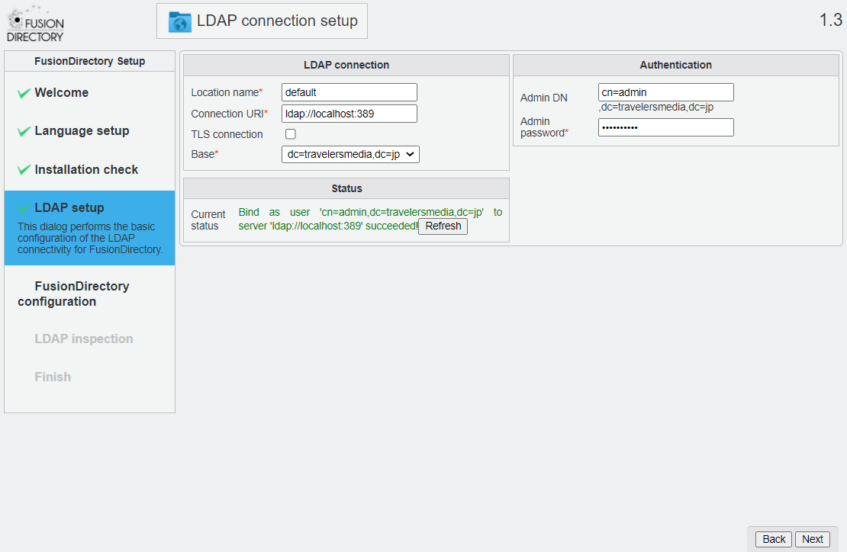The height and width of the screenshot is (552, 847).
Task: Click the LDAP connection setup folder icon
Action: tap(180, 22)
